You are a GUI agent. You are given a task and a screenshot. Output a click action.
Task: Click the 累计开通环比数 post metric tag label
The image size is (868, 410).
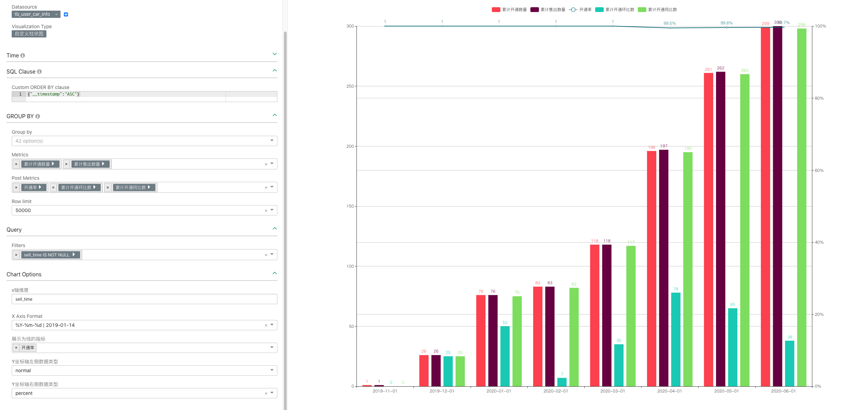click(76, 188)
